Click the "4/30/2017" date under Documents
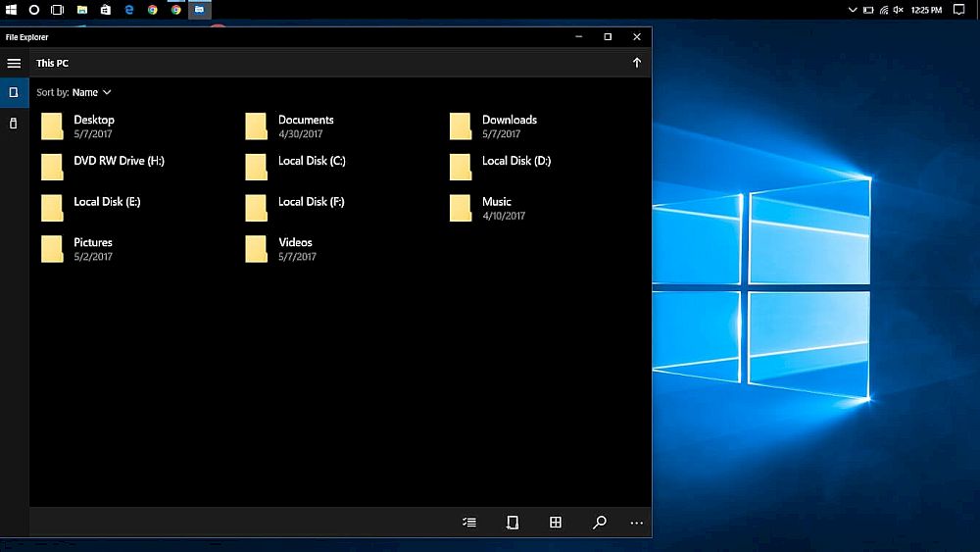The width and height of the screenshot is (980, 552). 301,133
